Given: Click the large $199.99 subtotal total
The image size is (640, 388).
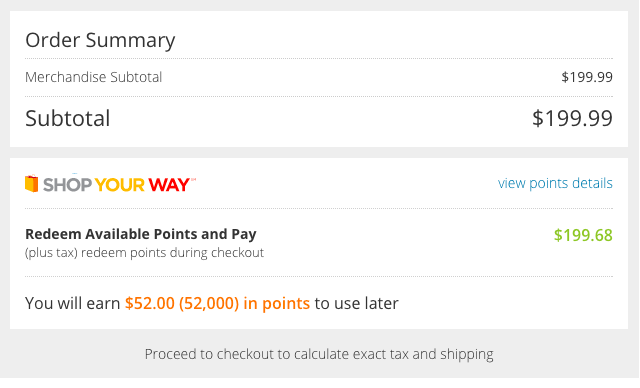Looking at the screenshot, I should (572, 118).
